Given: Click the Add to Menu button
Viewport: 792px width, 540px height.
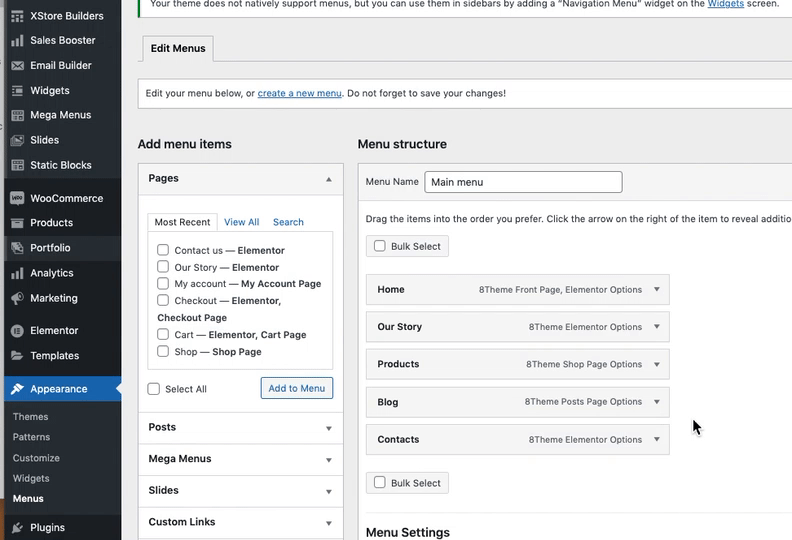Looking at the screenshot, I should (x=296, y=388).
